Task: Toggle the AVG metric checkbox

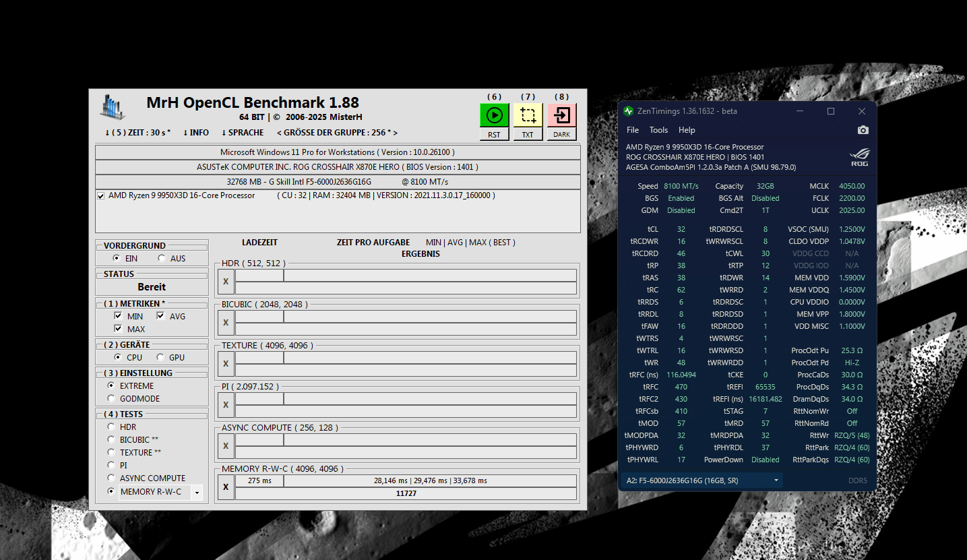Action: tap(160, 316)
